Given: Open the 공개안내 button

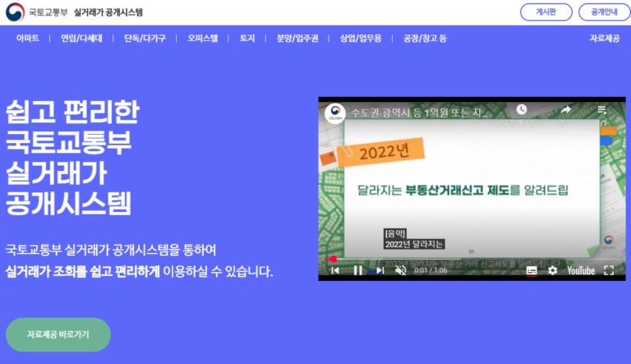Looking at the screenshot, I should coord(604,12).
